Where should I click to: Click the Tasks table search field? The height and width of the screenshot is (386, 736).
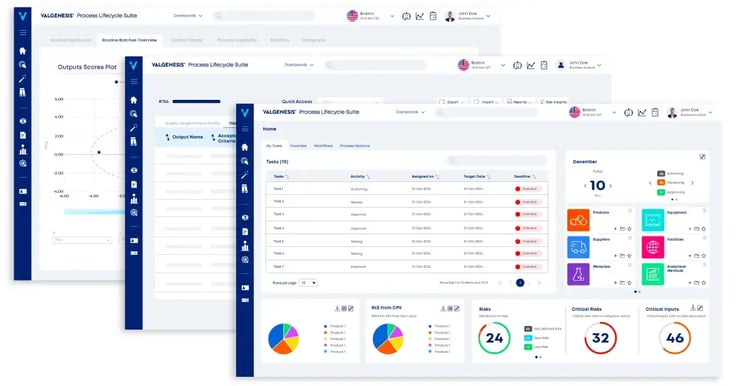[x=497, y=161]
